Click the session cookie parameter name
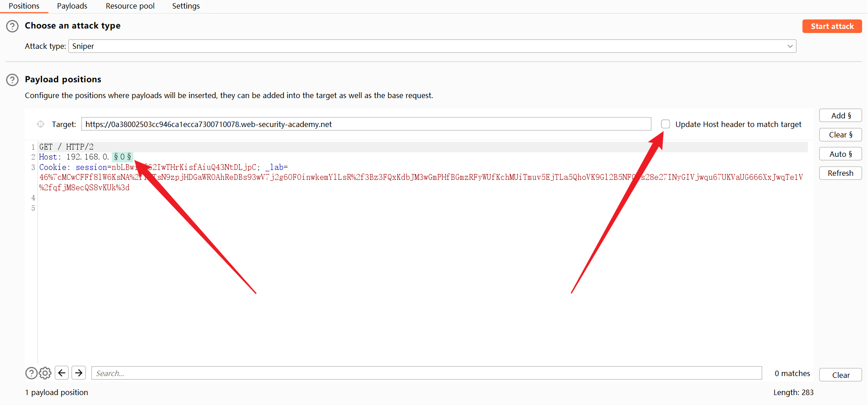 (91, 167)
